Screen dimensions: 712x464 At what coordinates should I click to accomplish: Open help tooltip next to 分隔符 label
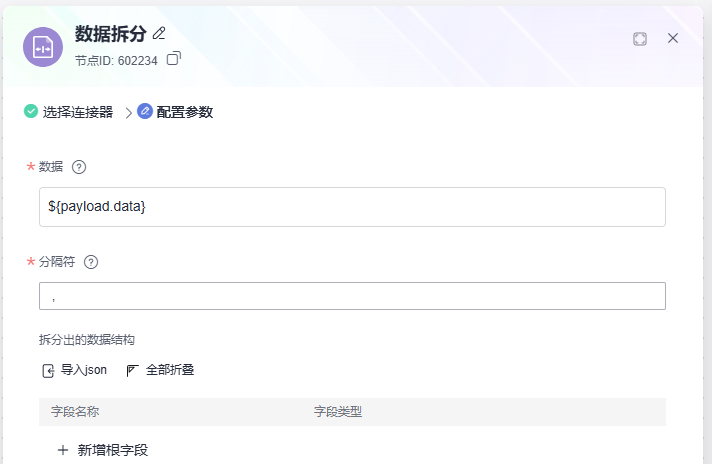[91, 262]
